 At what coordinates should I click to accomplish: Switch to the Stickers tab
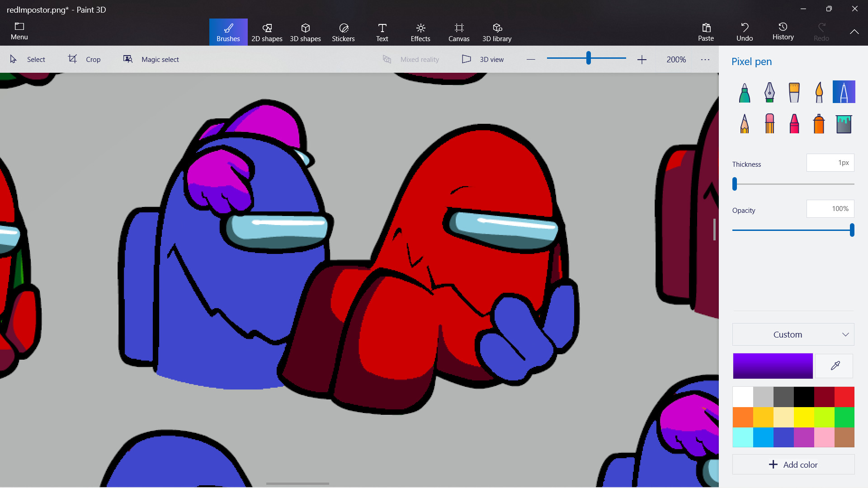(x=343, y=32)
